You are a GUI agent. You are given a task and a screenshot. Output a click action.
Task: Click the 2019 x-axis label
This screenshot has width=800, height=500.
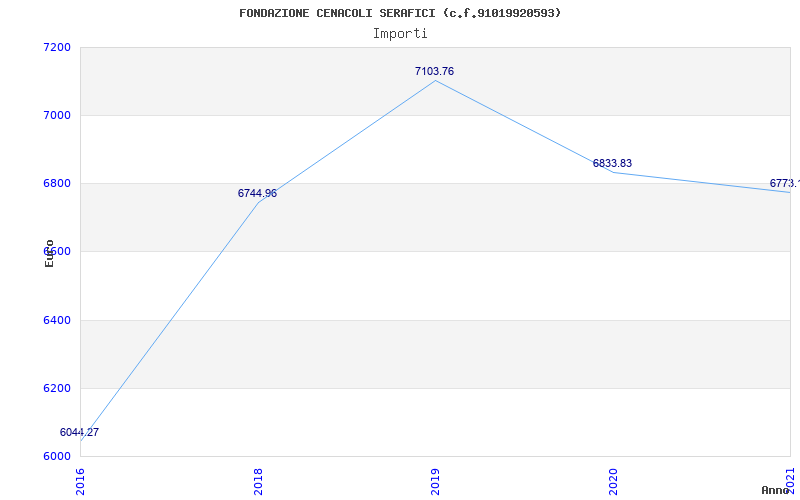click(x=435, y=481)
